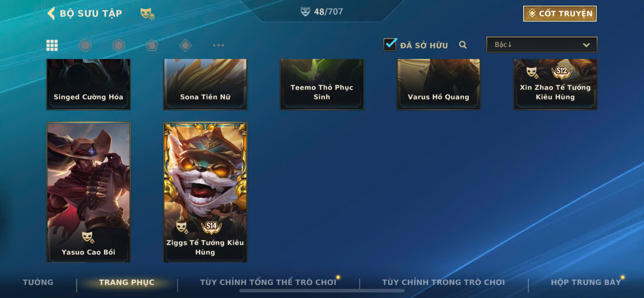Show more filters with the three-dots icon
The image size is (644, 298).
click(219, 45)
